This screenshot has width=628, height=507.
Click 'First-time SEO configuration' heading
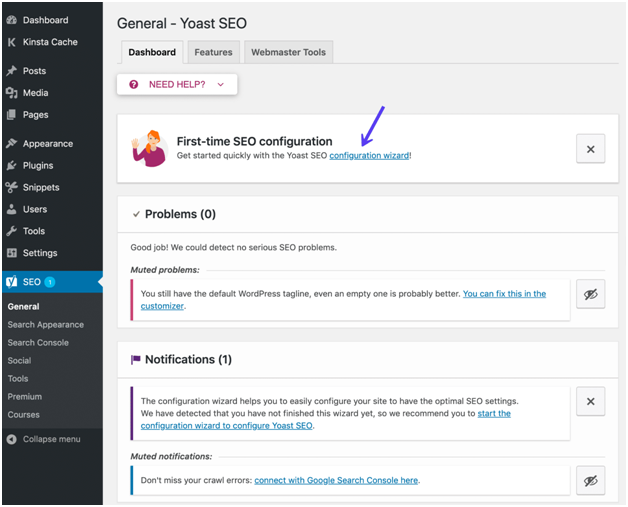(x=254, y=142)
